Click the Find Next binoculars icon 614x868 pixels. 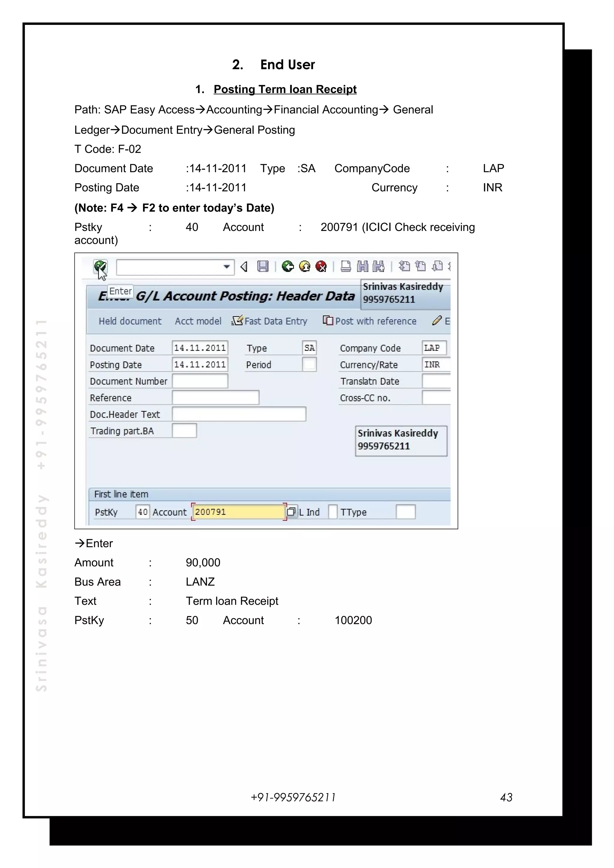click(x=378, y=267)
